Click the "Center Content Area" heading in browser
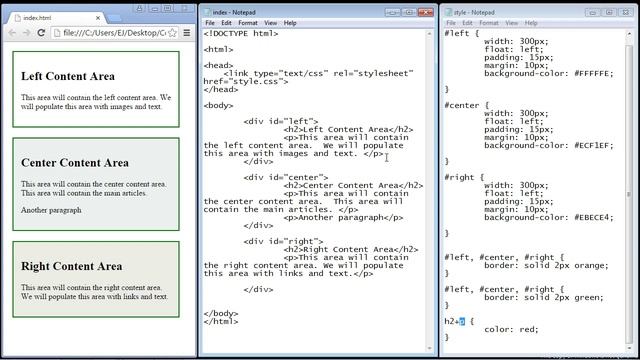The height and width of the screenshot is (360, 640). click(75, 163)
